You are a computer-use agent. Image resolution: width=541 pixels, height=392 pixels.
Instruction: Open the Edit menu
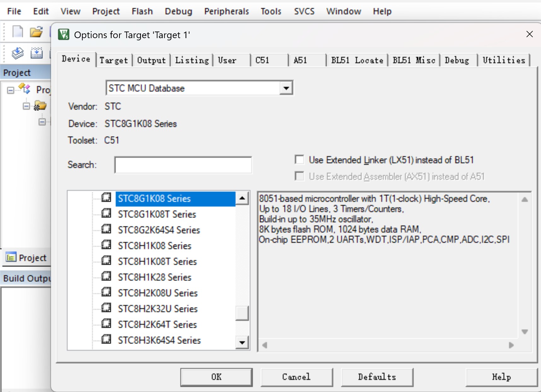[x=41, y=11]
